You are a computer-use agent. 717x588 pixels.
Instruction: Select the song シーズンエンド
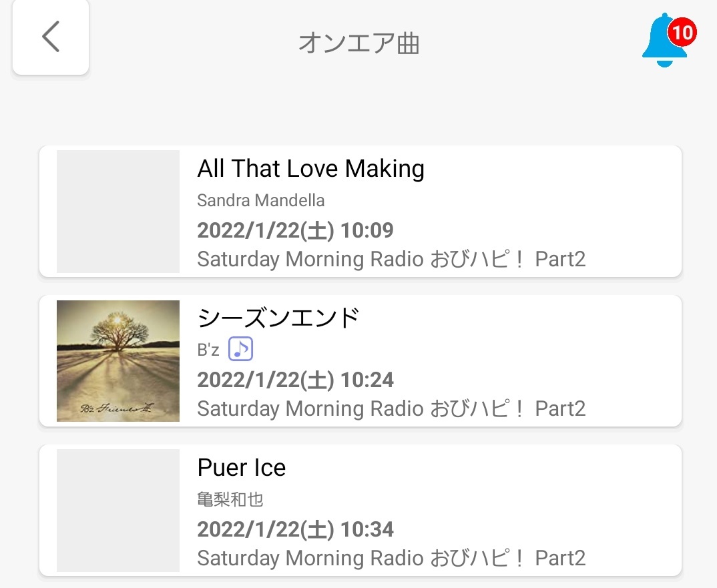pos(278,318)
